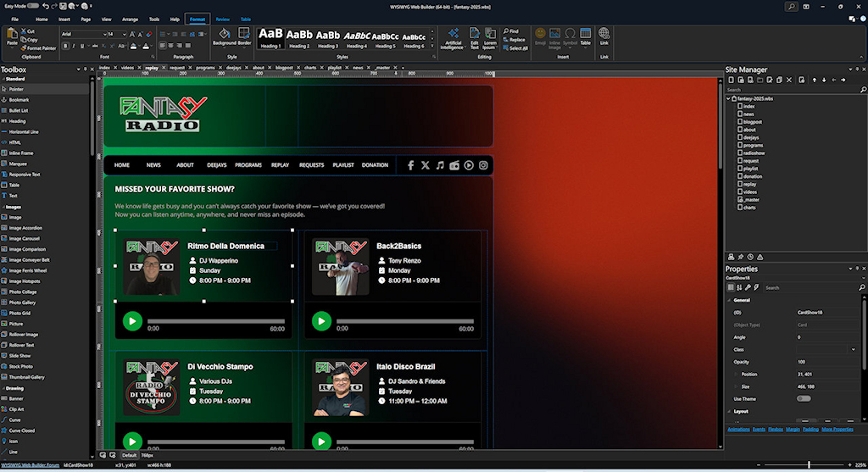Click the Flexbox link in Properties
The height and width of the screenshot is (472, 868).
click(776, 430)
